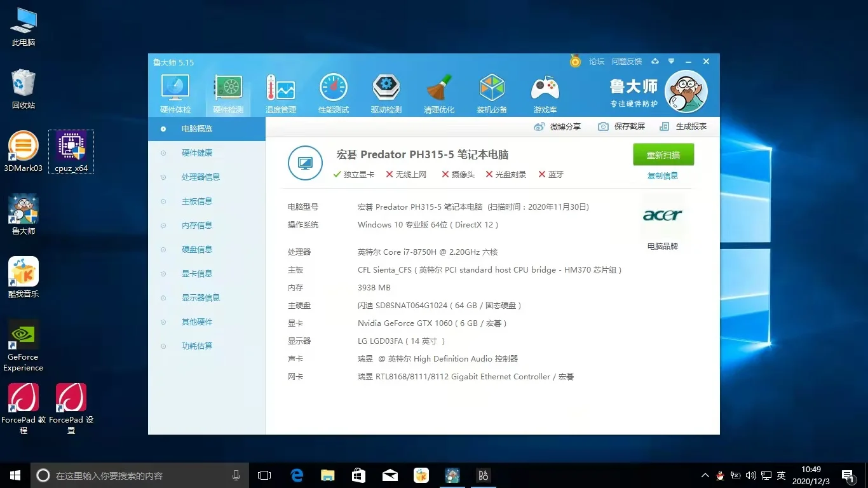Open the Mail app from the taskbar
The width and height of the screenshot is (868, 488).
(x=390, y=475)
